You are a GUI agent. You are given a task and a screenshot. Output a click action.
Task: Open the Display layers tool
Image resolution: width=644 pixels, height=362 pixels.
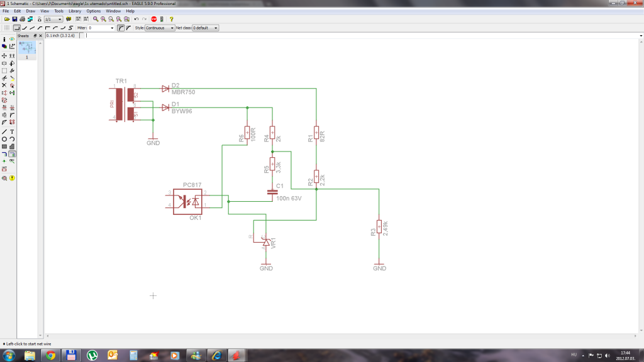point(4,47)
